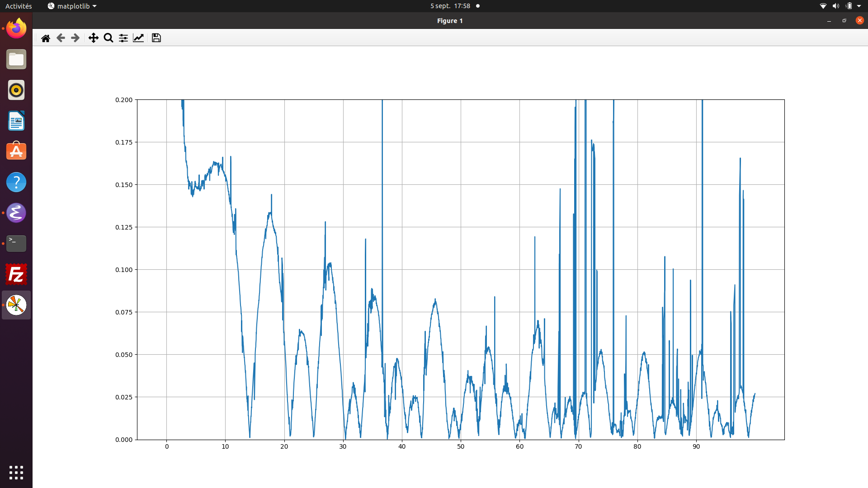
Task: Click the volume speaker indicator
Action: coord(835,6)
